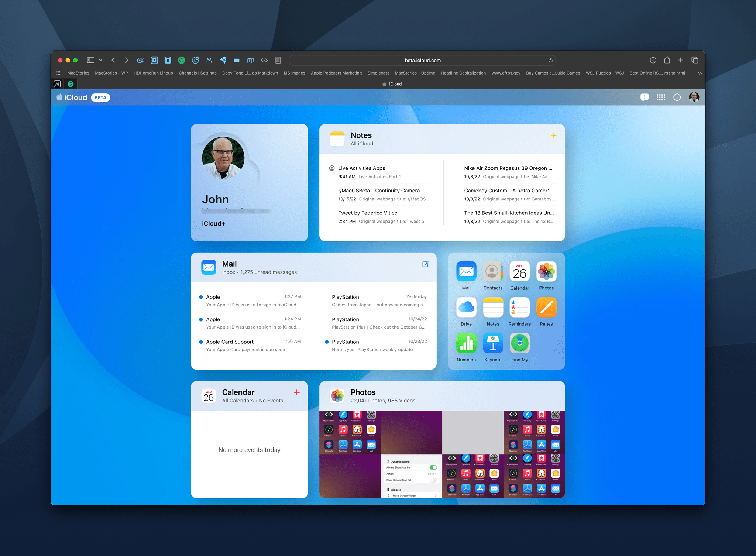The height and width of the screenshot is (556, 756).
Task: Open Apple Podcasts Marketing bookmark
Action: click(336, 73)
